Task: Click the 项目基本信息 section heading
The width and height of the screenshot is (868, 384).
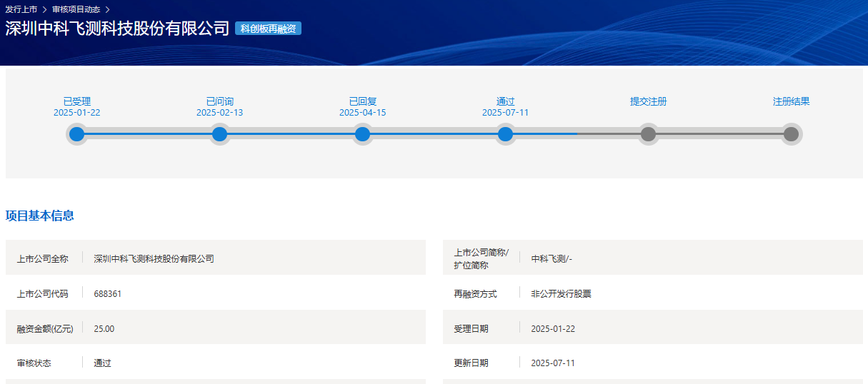Action: coord(40,216)
